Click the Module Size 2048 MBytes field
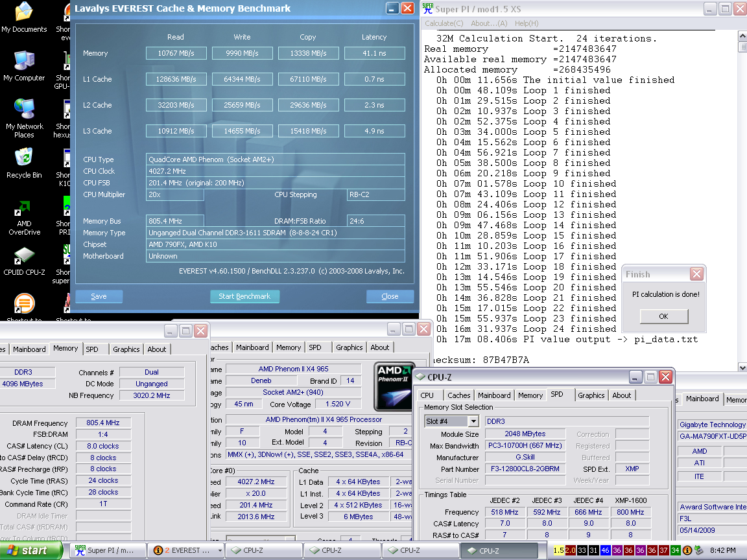This screenshot has height=560, width=747. 525,434
